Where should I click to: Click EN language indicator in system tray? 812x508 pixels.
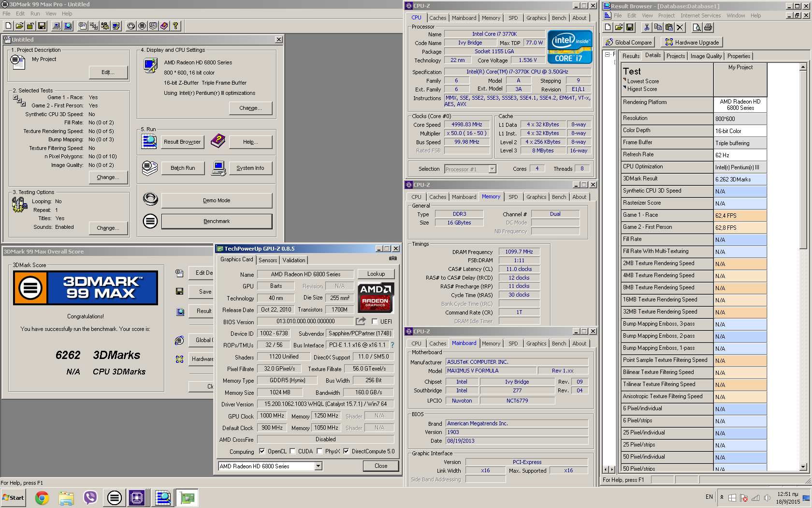click(x=709, y=497)
